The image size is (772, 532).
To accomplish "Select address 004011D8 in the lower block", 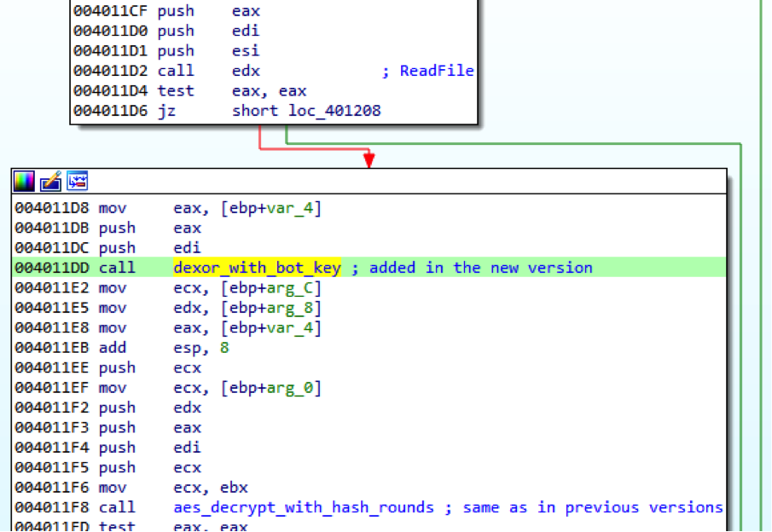I will [52, 208].
